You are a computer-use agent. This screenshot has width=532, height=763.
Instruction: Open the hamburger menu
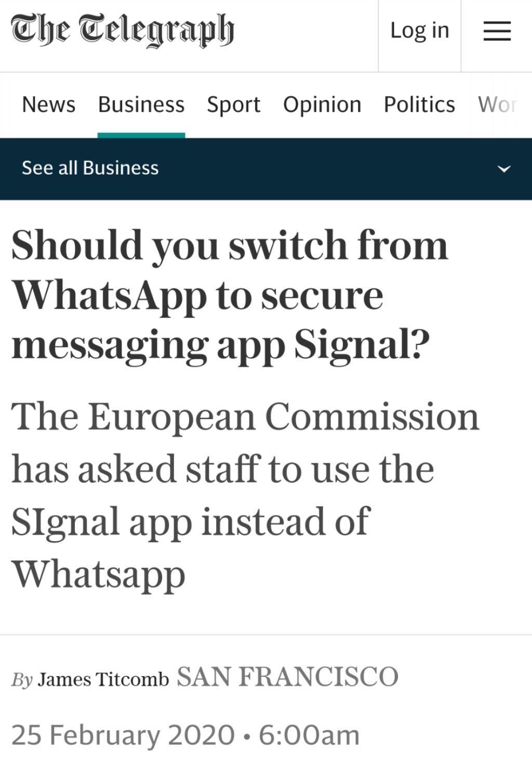(497, 31)
